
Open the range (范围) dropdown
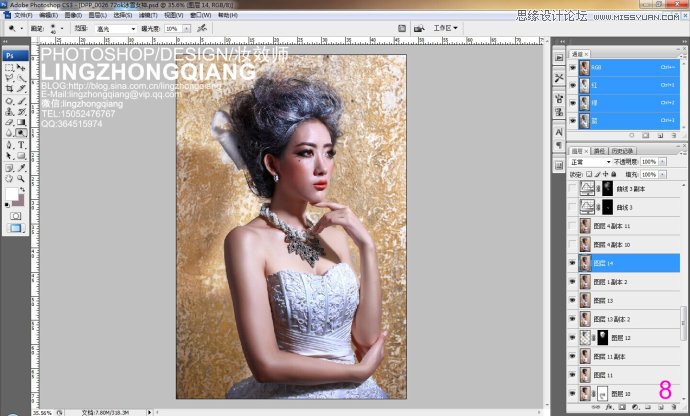pos(116,29)
